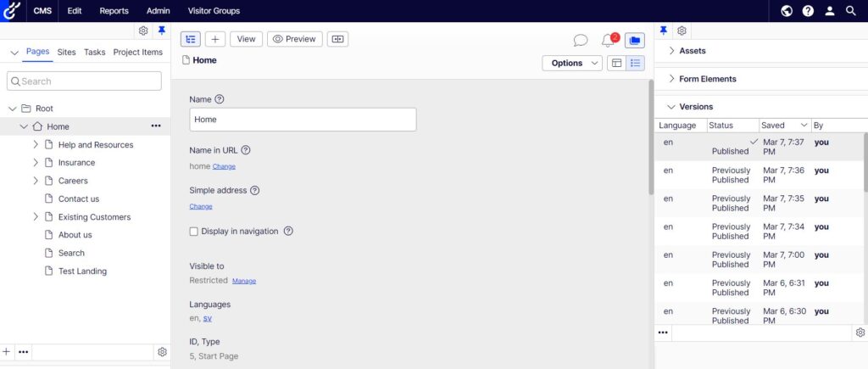The image size is (868, 369).
Task: Click the Preview button
Action: point(293,39)
